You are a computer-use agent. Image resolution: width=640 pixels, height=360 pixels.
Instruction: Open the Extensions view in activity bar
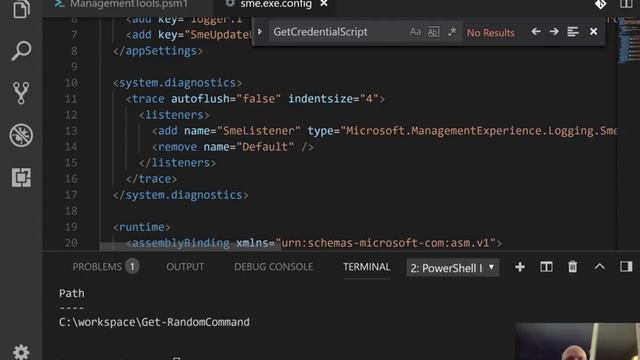[21, 178]
